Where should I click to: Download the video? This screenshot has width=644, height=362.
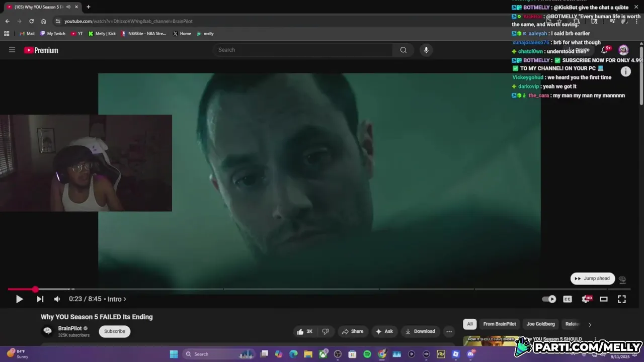tap(420, 331)
